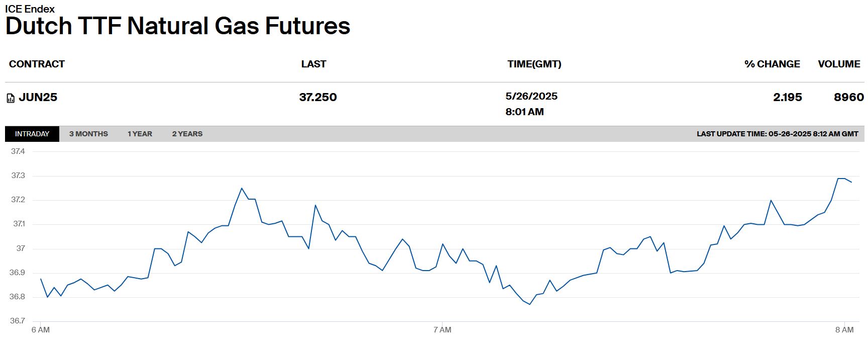Click the % CHANGE column header

(x=772, y=64)
